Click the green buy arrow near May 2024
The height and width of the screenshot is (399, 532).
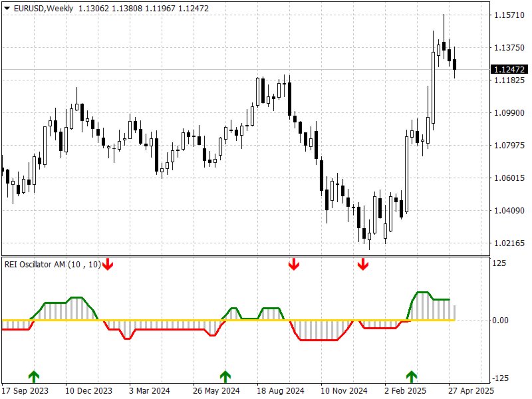(x=225, y=376)
